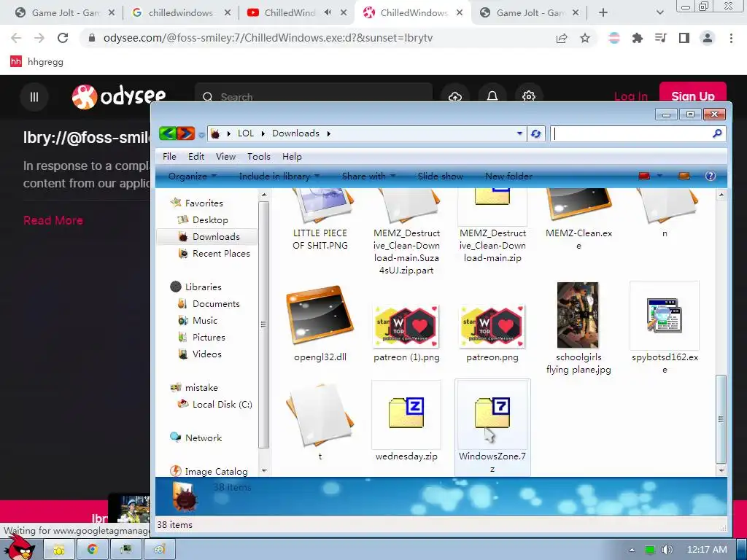Select the wednesday.zip file
This screenshot has height=560, width=747.
click(x=406, y=421)
